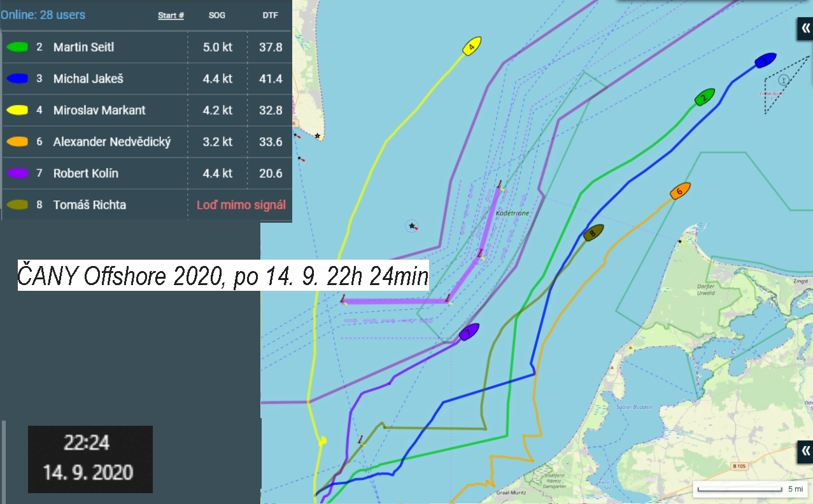This screenshot has width=813, height=504.
Task: Click waypoint 1 circle in dashed triangle
Action: pos(783,80)
